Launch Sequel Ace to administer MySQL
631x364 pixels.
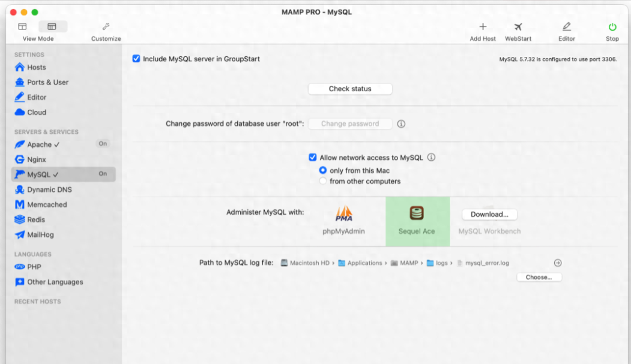[x=417, y=221]
